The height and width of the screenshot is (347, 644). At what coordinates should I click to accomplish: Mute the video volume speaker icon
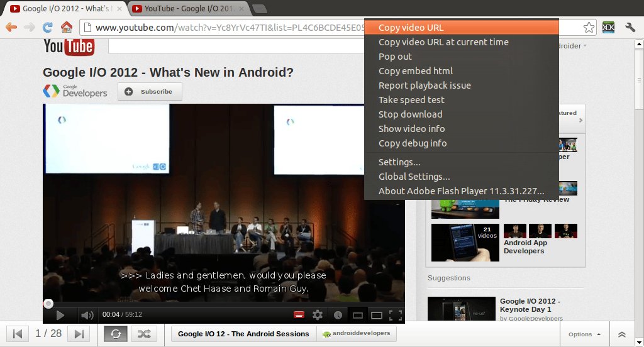pyautogui.click(x=87, y=315)
